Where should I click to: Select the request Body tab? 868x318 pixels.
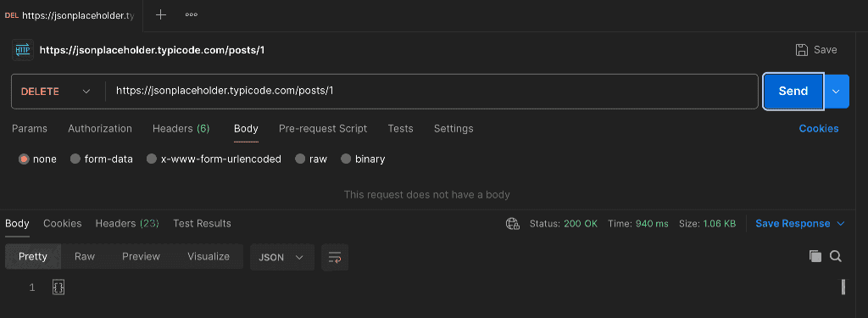point(246,129)
